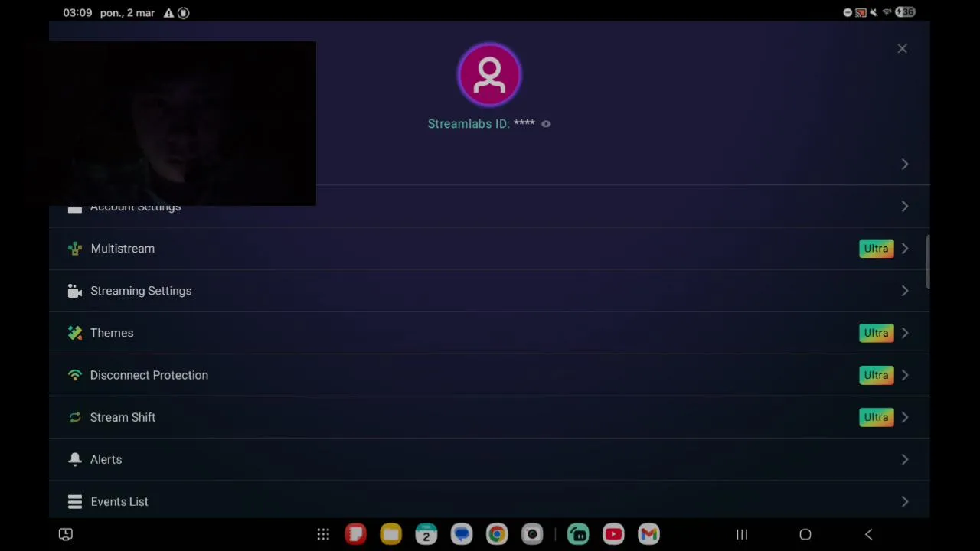Screen dimensions: 980x551
Task: Open the Calendar app in taskbar
Action: click(x=426, y=534)
